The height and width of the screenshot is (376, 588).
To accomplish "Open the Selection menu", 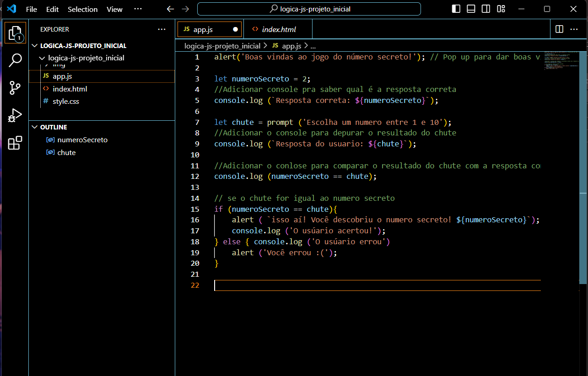I will [x=82, y=9].
